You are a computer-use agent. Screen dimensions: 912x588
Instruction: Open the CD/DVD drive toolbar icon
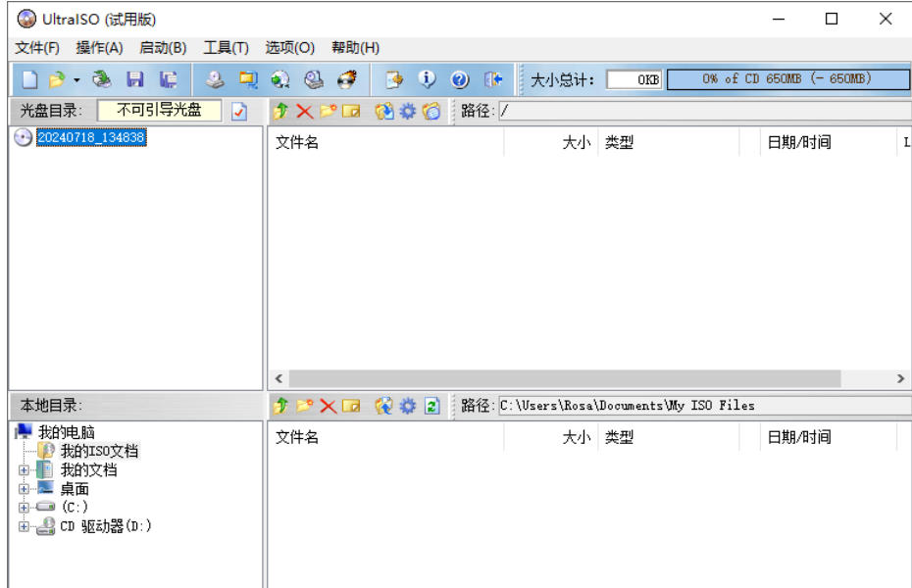[x=102, y=79]
